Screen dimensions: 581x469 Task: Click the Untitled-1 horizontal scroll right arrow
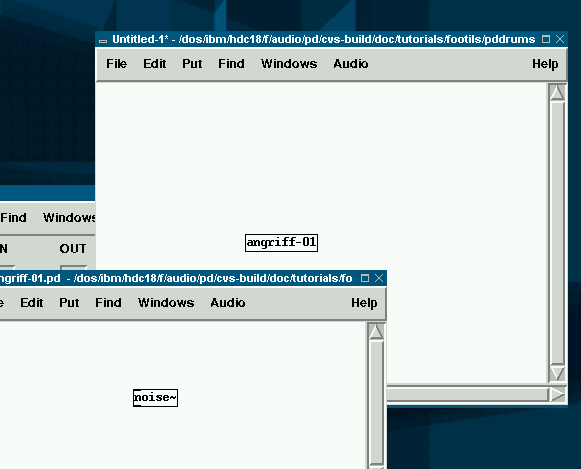pos(557,394)
